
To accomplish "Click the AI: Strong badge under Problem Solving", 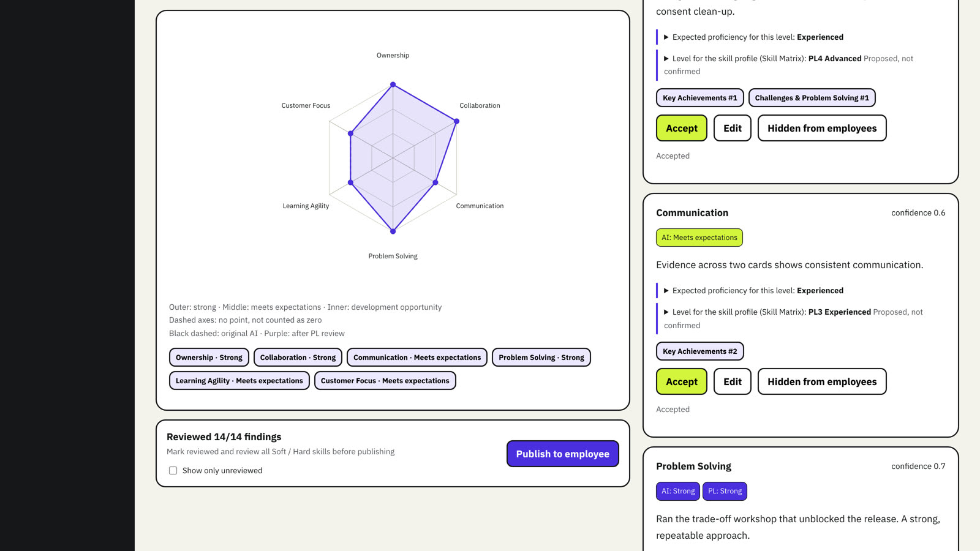I will (x=678, y=491).
